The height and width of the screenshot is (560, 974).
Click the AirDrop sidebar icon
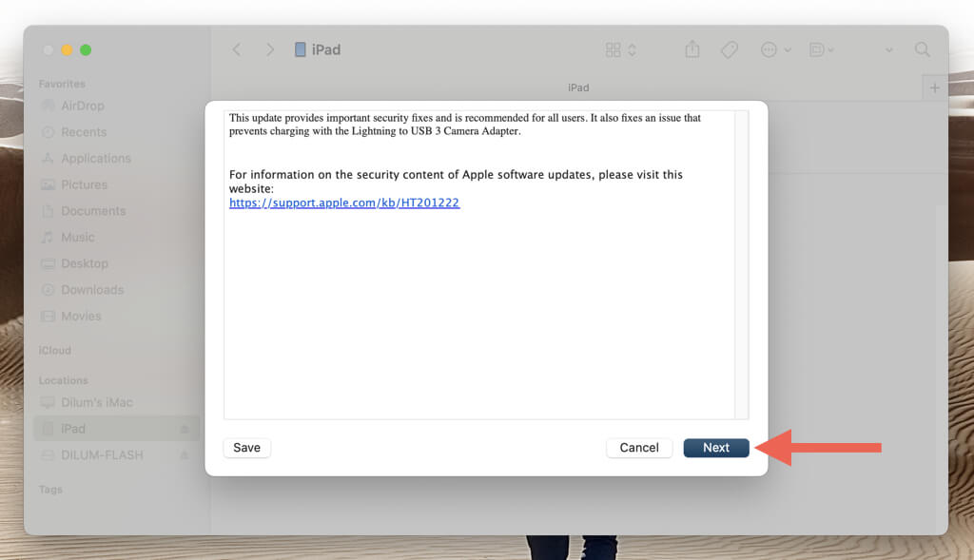pyautogui.click(x=48, y=106)
